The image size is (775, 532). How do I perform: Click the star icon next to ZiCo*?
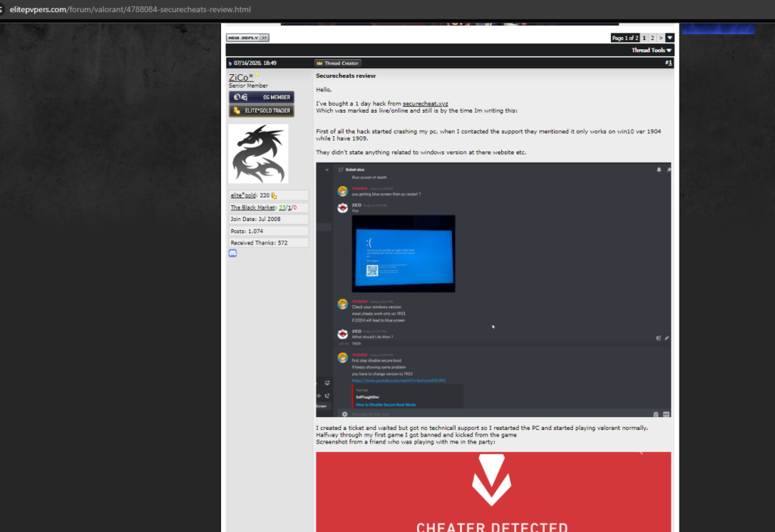pos(257,75)
